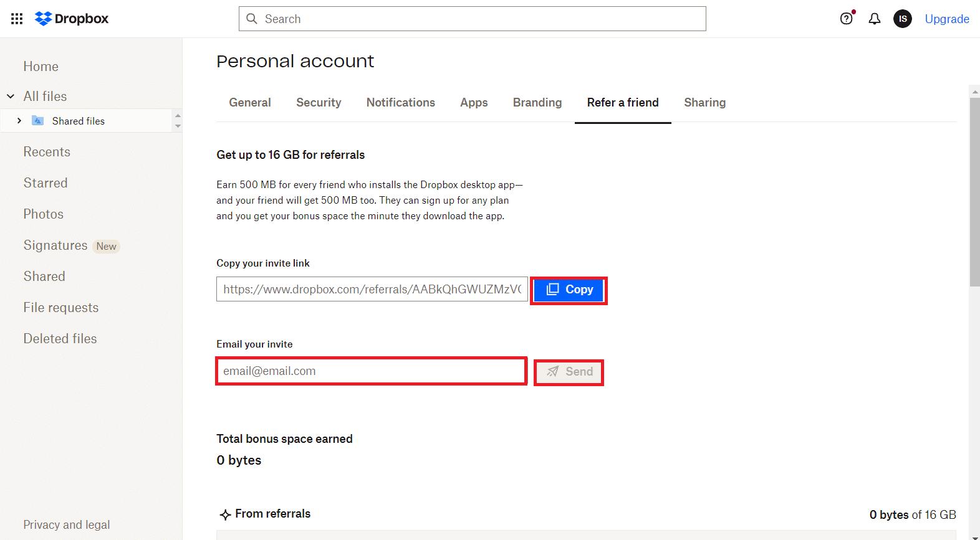This screenshot has width=980, height=540.
Task: Click the 'From referrals' label
Action: point(273,514)
